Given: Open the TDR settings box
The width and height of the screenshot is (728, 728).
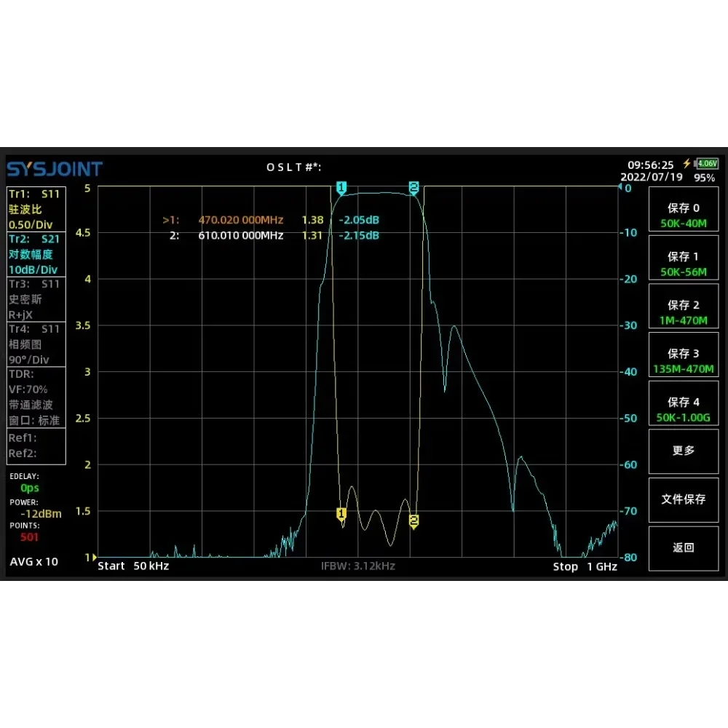Looking at the screenshot, I should [x=36, y=397].
